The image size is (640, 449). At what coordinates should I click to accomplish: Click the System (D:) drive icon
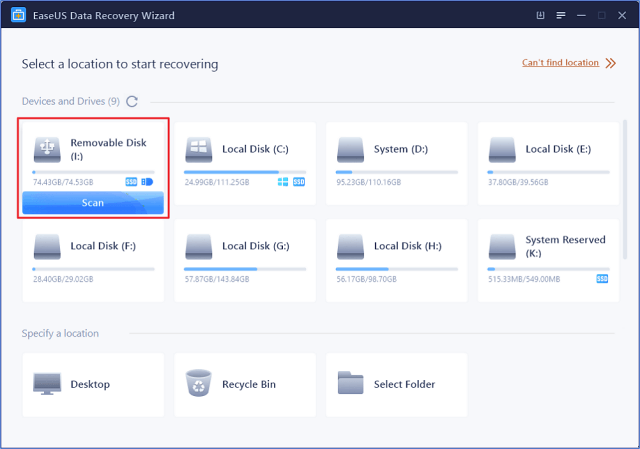tap(351, 149)
